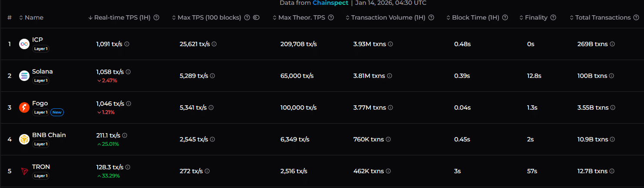Click info icon beside ICP 25,621 tx/s

click(214, 44)
